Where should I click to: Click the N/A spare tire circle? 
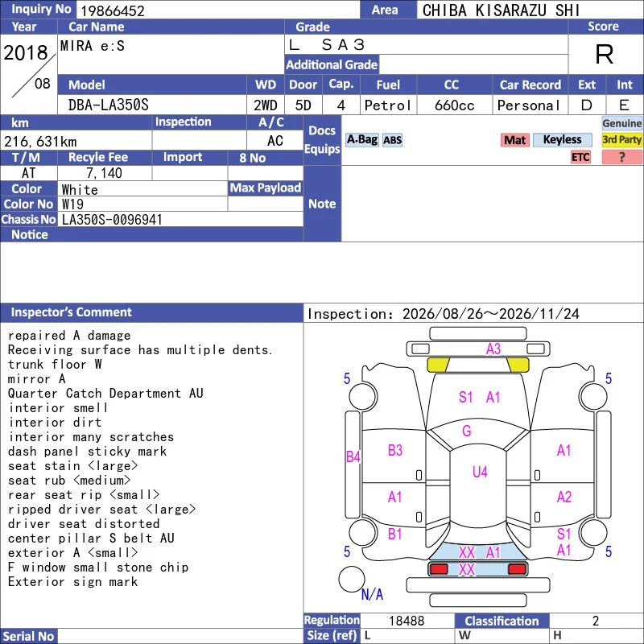tap(352, 579)
